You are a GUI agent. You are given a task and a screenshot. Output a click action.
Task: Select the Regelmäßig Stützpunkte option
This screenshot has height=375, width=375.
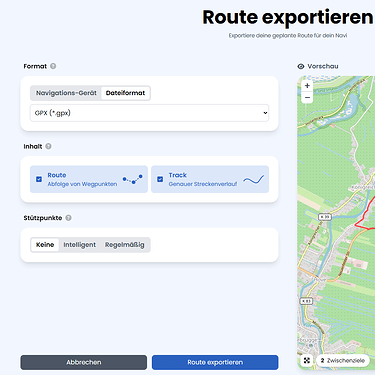(x=125, y=245)
